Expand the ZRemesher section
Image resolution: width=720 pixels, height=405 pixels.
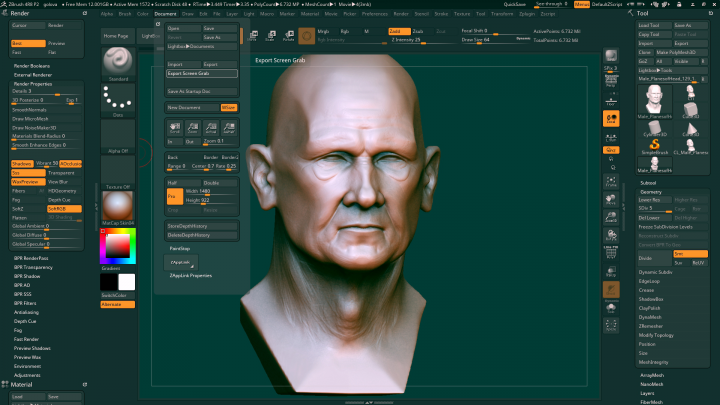[x=650, y=326]
